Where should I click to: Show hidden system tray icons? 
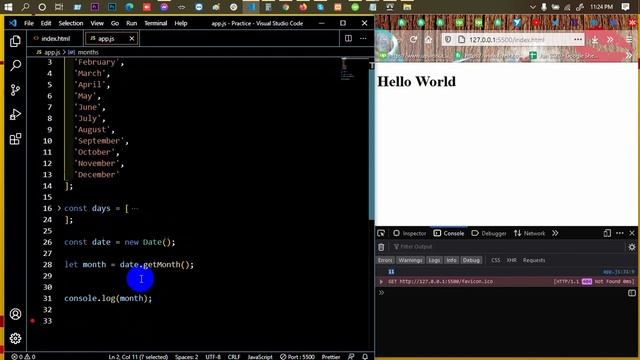(x=532, y=7)
